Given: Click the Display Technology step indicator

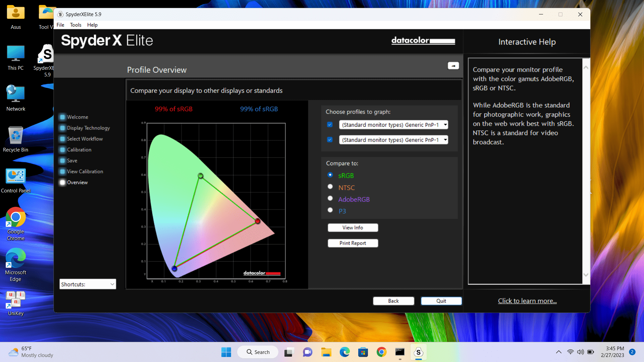Looking at the screenshot, I should pos(62,128).
